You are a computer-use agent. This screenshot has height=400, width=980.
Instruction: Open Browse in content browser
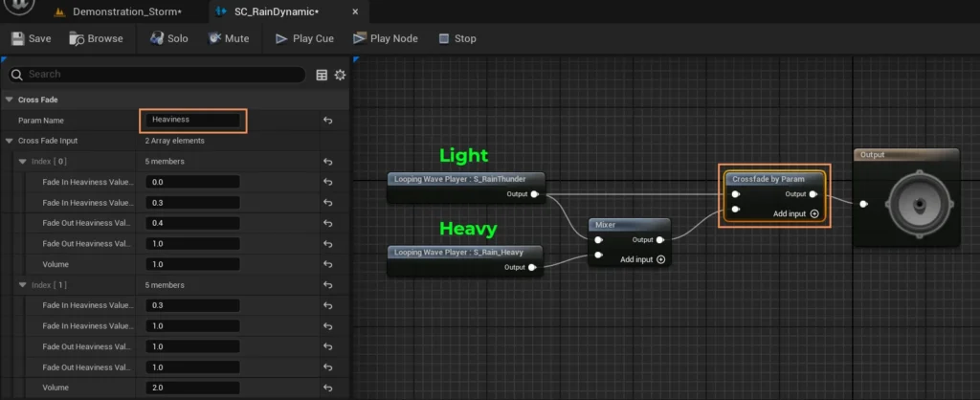coord(96,38)
